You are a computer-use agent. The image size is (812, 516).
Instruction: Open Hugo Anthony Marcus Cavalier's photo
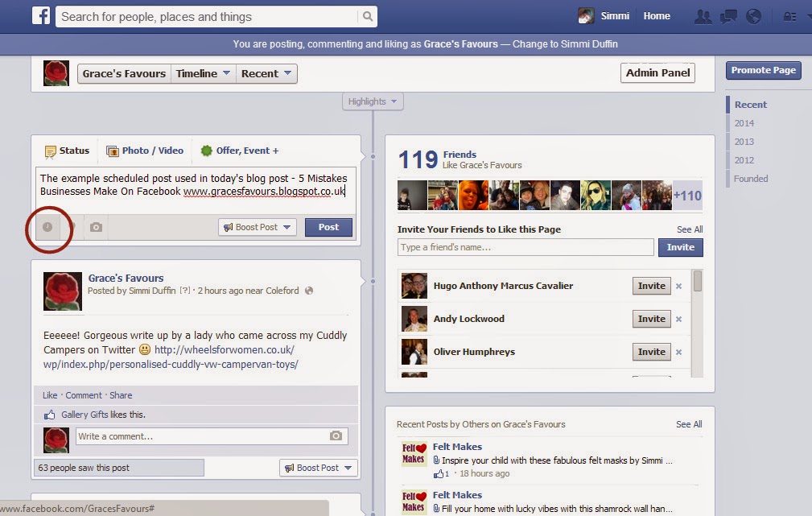pyautogui.click(x=414, y=286)
